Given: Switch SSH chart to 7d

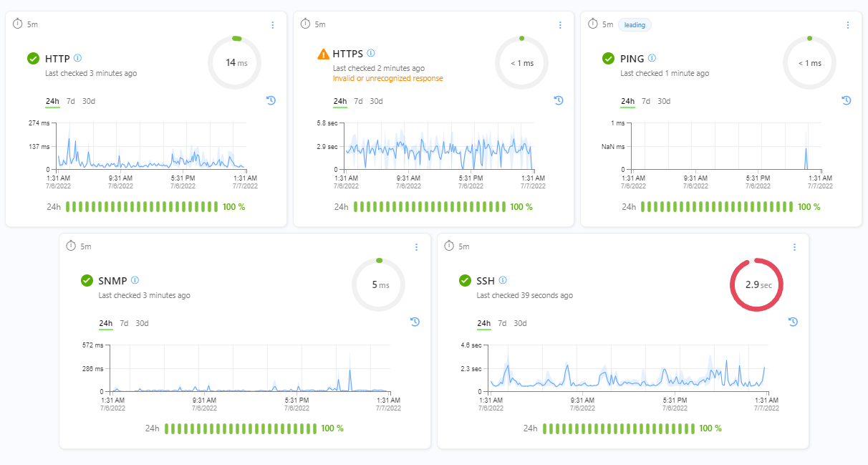Looking at the screenshot, I should point(503,323).
